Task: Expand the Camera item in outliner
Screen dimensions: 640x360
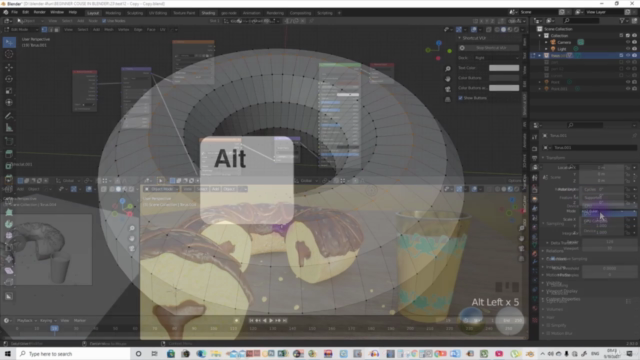Action: point(547,42)
